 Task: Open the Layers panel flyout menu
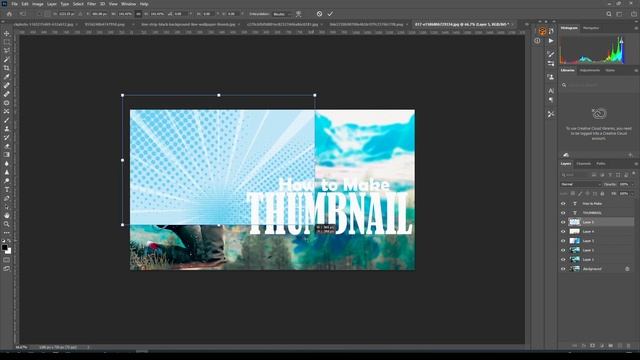[x=636, y=164]
